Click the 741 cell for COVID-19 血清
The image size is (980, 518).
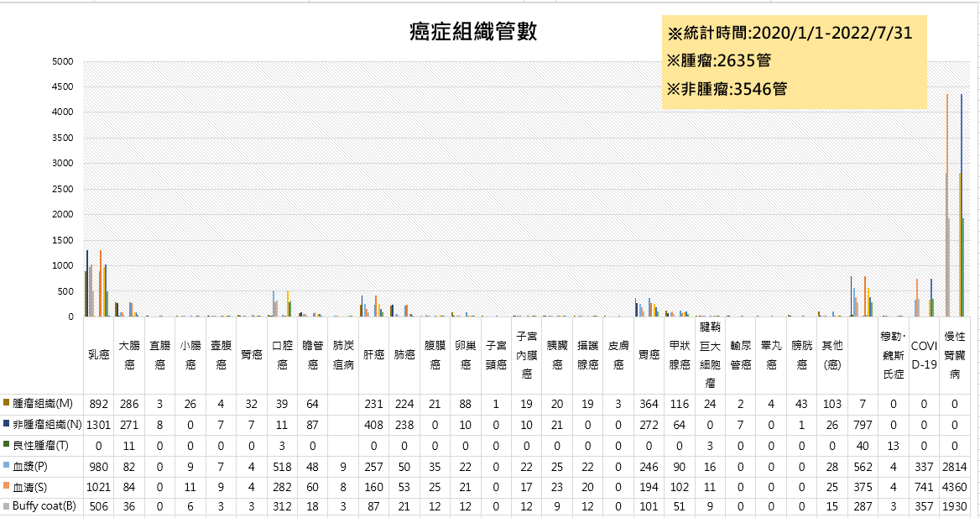924,487
